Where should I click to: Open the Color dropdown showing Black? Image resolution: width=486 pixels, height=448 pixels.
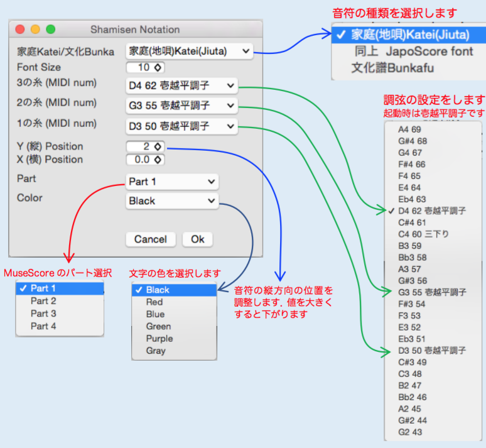pos(172,201)
